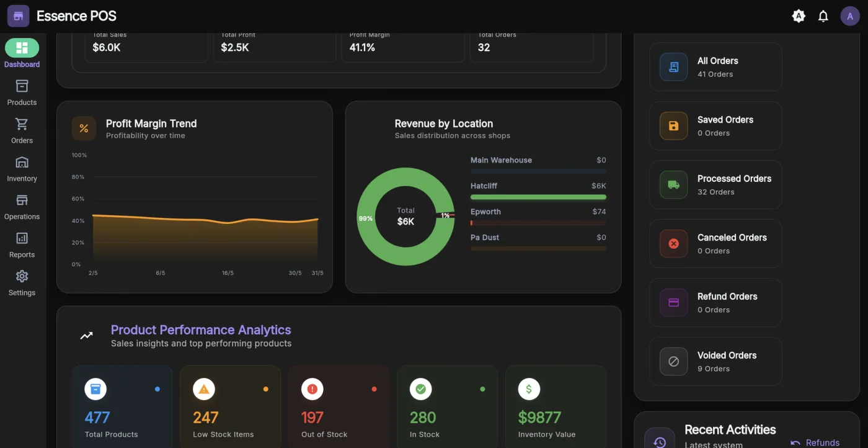Screen dimensions: 868x448
Task: Open Settings gear in sidebar
Action: (x=22, y=283)
